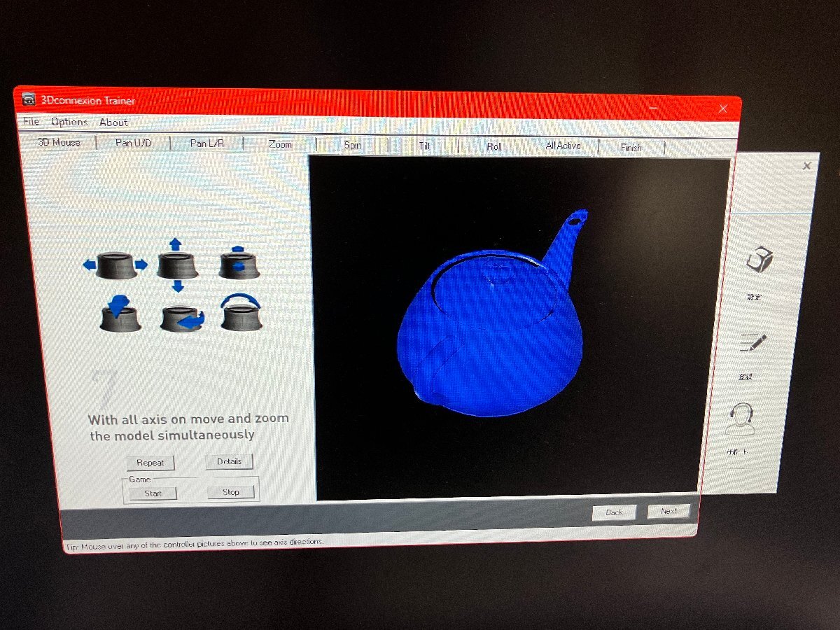
Task: Open the pencil registration icon in side panel
Action: (752, 344)
